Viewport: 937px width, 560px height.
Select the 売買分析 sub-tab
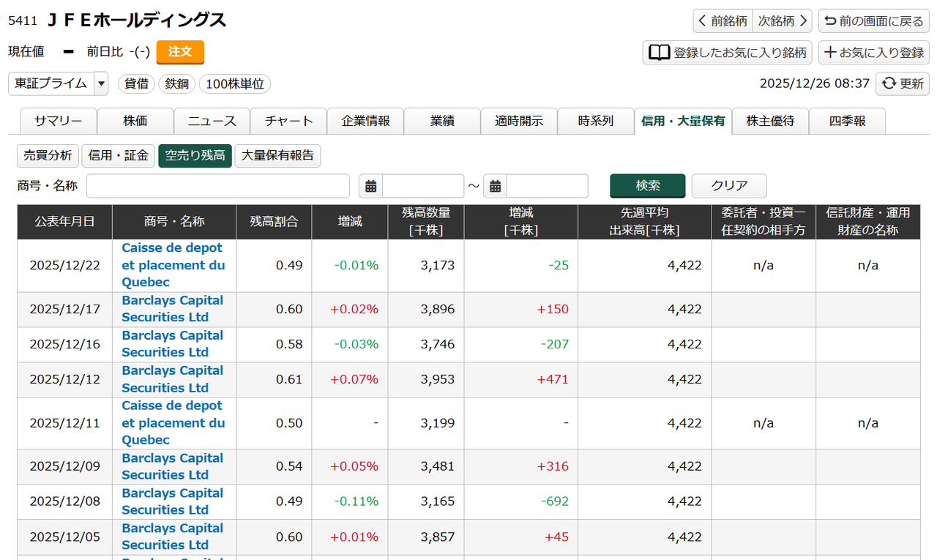click(x=48, y=155)
